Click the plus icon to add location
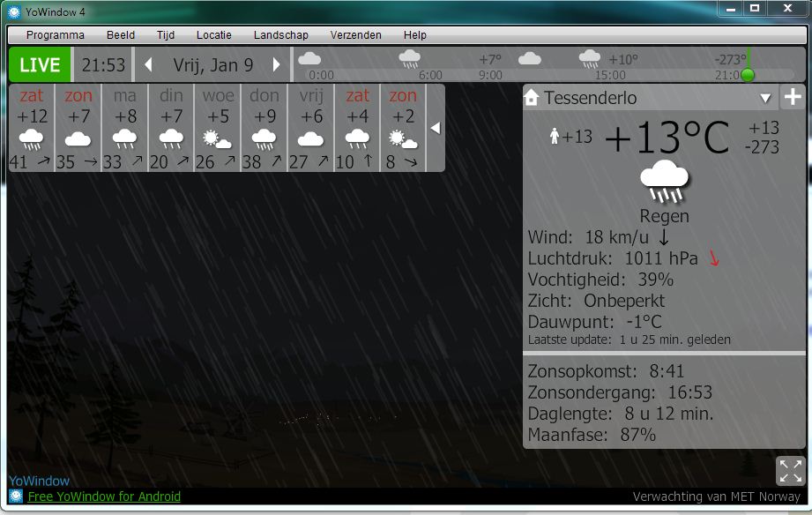Screen dimensions: 812x515 (x=792, y=97)
